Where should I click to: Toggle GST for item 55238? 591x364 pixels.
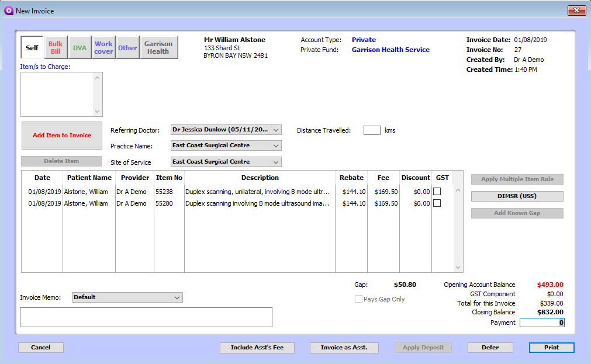[x=437, y=192]
